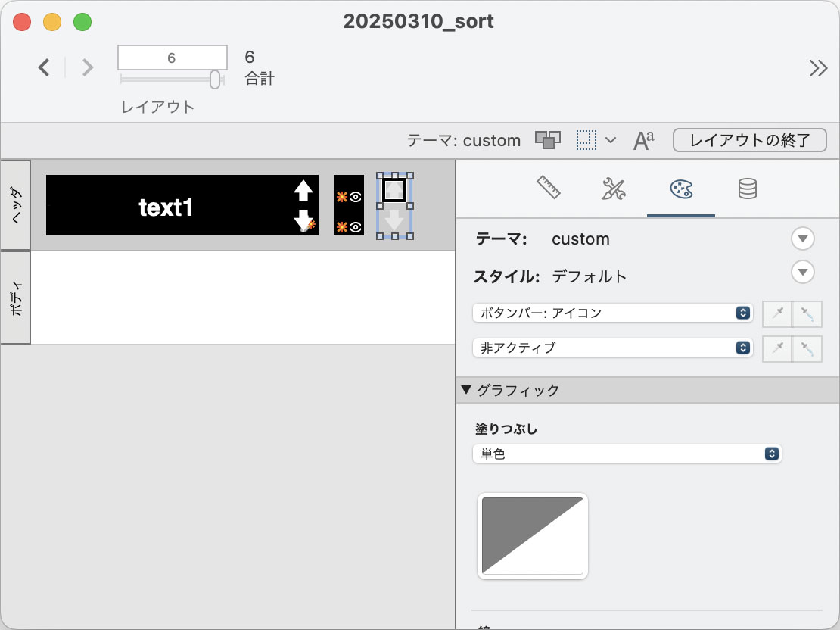Image resolution: width=840 pixels, height=630 pixels.
Task: Switch to the Position ruler tab
Action: click(549, 189)
